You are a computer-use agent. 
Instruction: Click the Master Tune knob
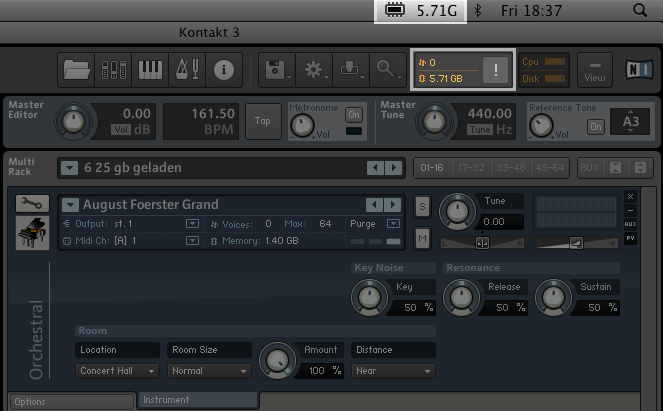point(434,121)
